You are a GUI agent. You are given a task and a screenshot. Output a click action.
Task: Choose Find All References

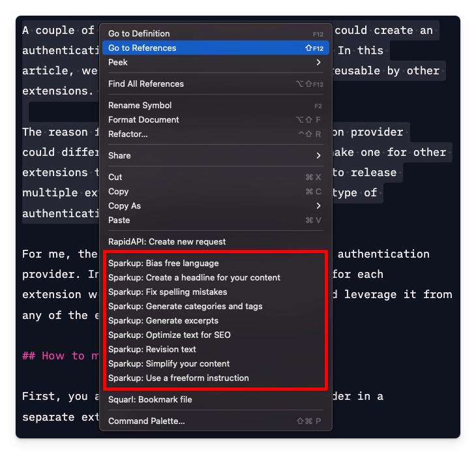(x=216, y=83)
